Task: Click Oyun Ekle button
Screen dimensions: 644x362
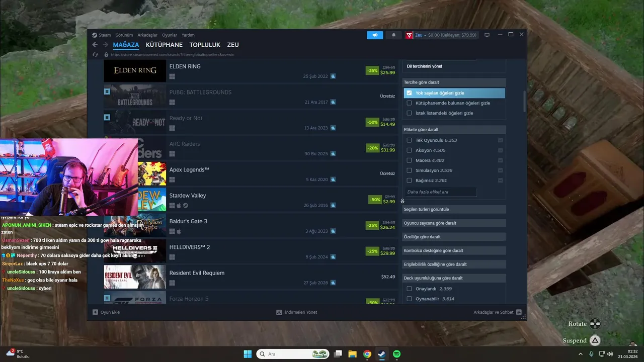Action: 106,312
